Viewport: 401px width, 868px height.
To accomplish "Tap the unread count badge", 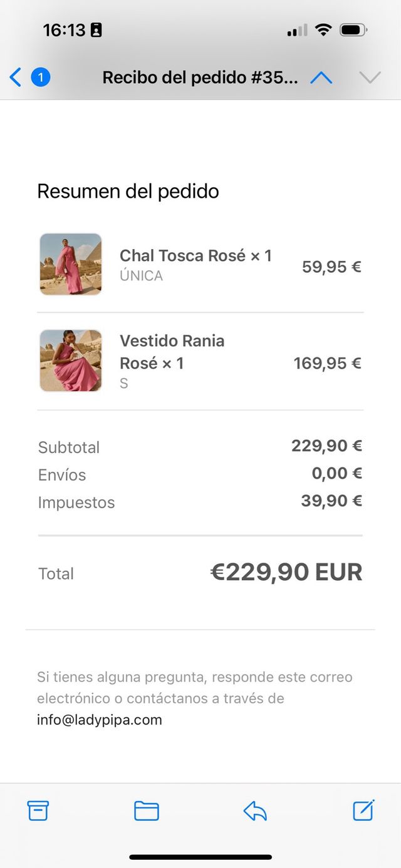I will pyautogui.click(x=41, y=78).
